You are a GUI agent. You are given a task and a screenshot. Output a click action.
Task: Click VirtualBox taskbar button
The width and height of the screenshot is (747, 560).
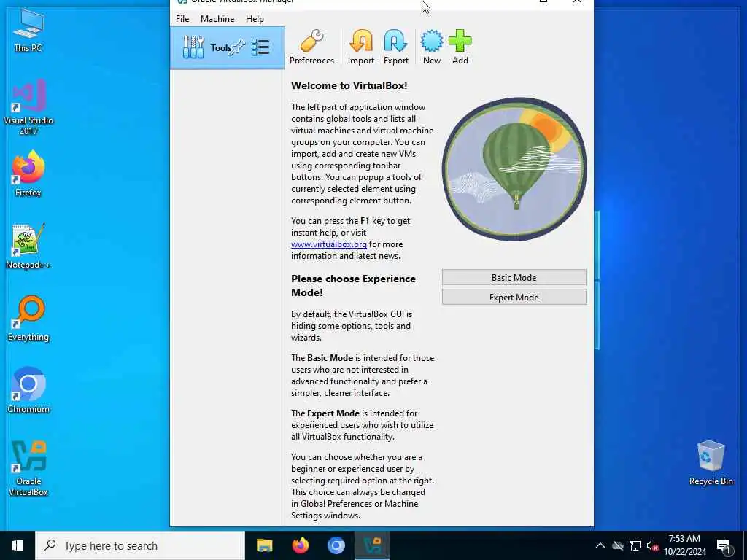[371, 545]
